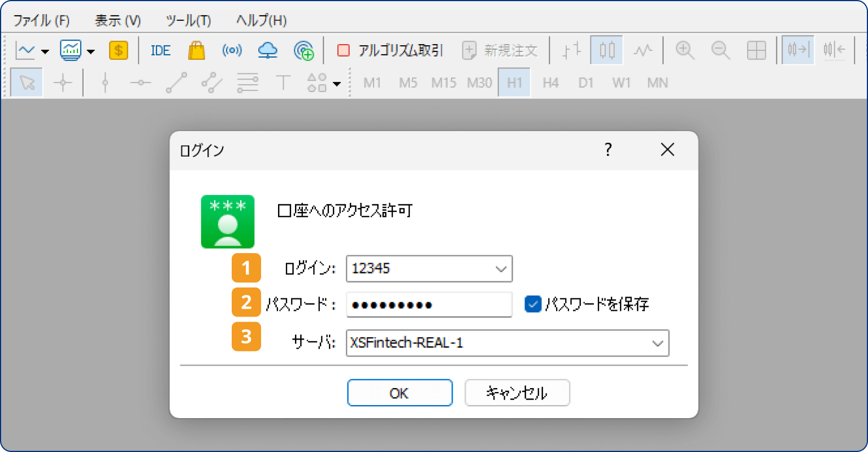Click the green account avatar icon
Screen dimensions: 868x452
point(228,221)
